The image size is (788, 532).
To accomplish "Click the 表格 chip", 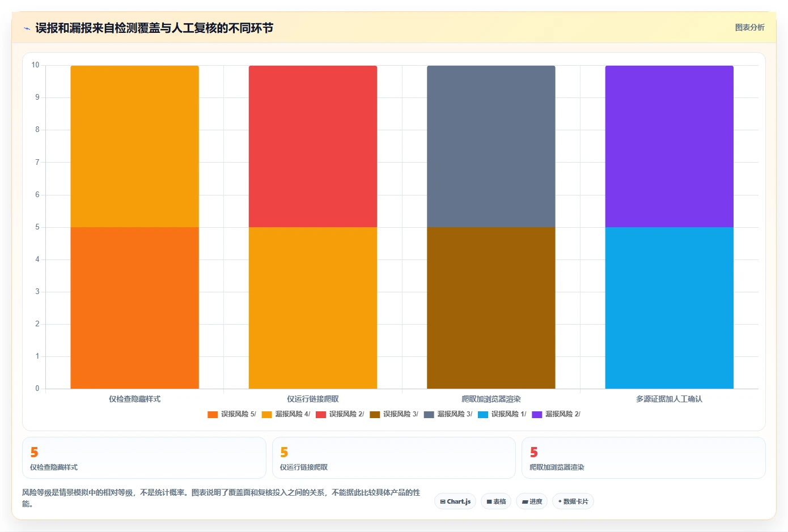I will (496, 501).
